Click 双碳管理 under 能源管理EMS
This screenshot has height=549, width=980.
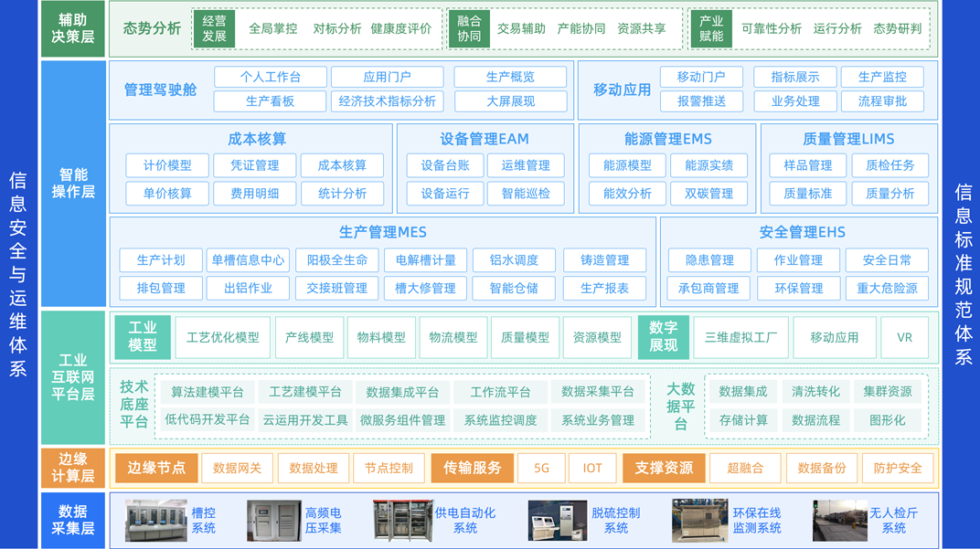click(x=708, y=194)
